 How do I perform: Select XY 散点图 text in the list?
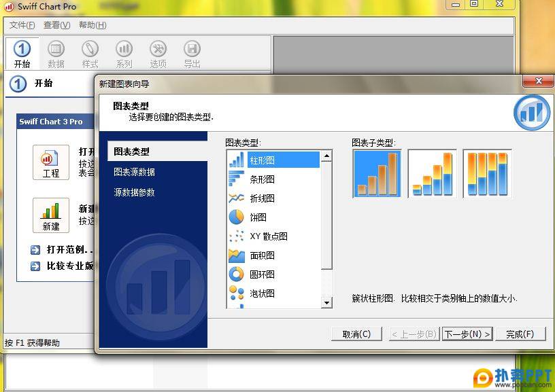point(269,236)
